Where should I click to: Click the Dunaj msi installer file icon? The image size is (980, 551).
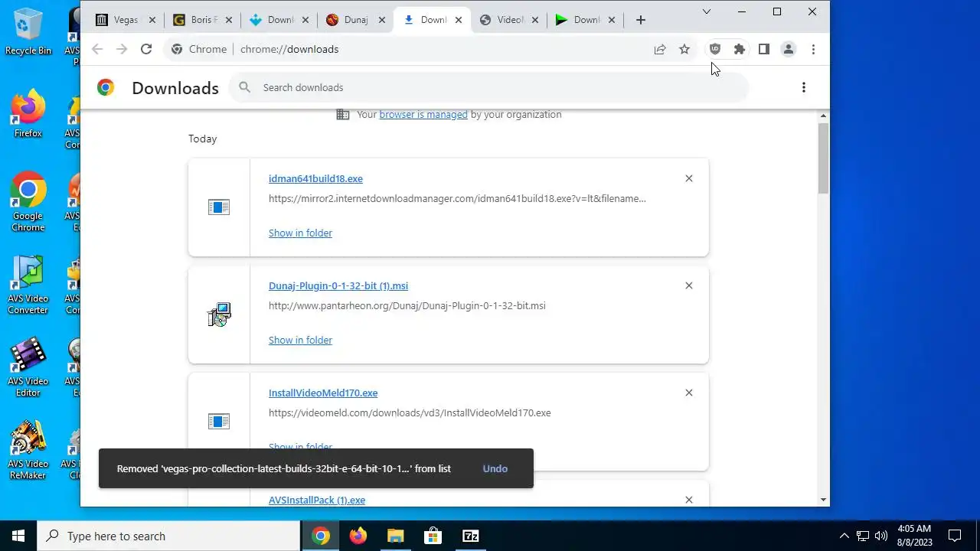pos(219,315)
